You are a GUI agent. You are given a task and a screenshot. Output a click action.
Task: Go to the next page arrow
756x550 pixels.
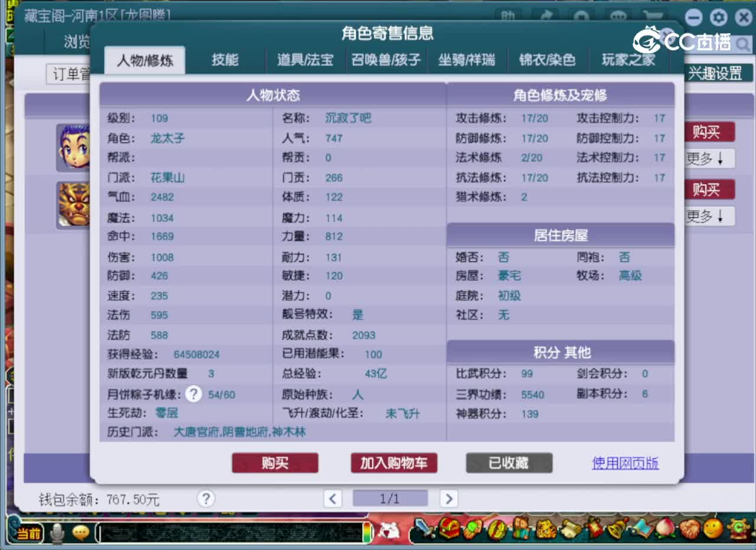[449, 499]
